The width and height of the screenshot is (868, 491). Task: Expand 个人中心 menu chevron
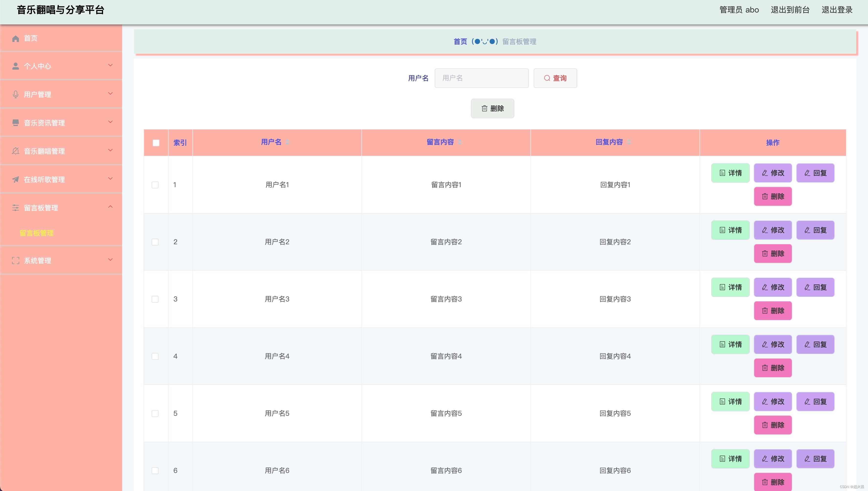(x=110, y=65)
